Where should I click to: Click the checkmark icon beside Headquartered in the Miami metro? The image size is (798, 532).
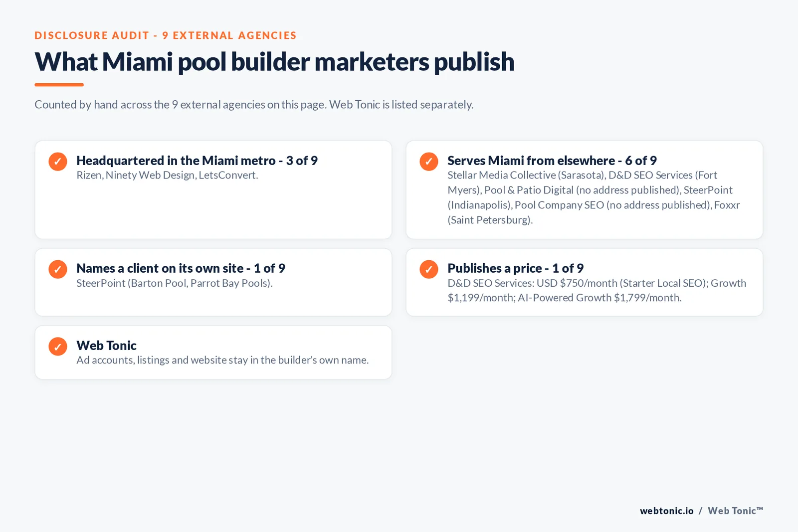pyautogui.click(x=58, y=162)
